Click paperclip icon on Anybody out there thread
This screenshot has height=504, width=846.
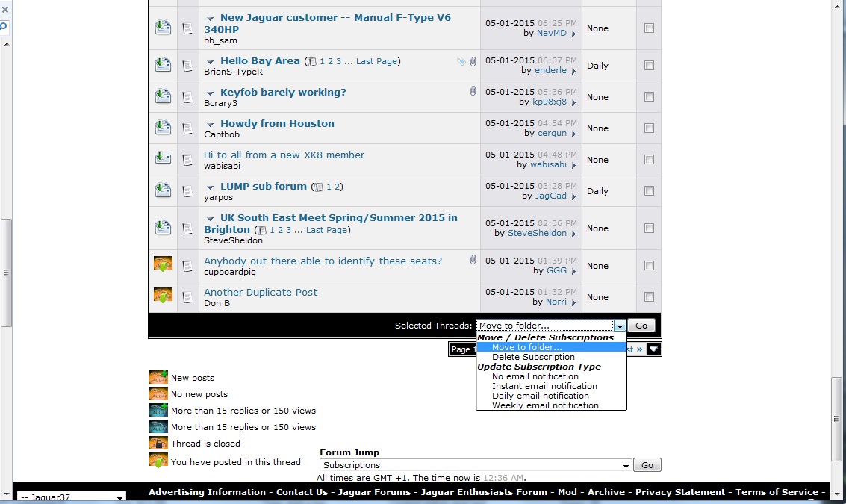pos(473,260)
